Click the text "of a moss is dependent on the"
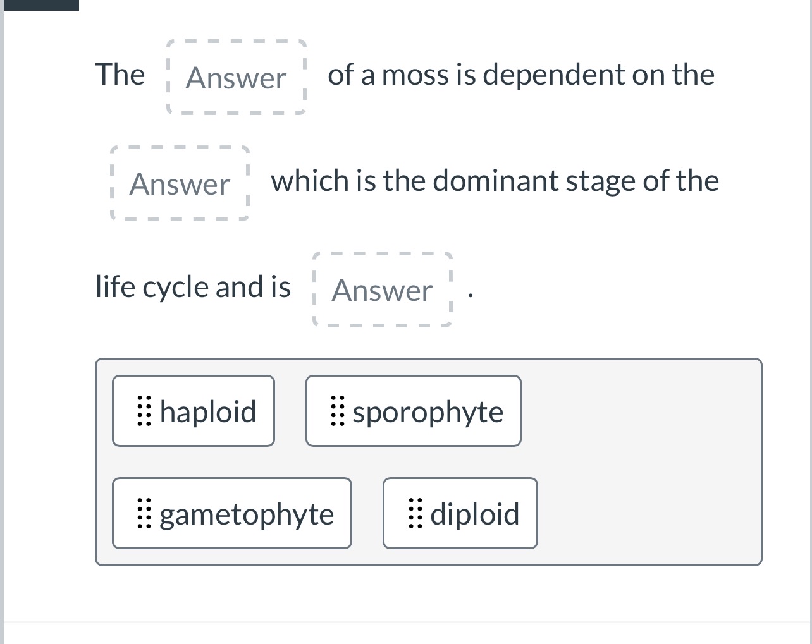This screenshot has height=644, width=812. pyautogui.click(x=521, y=75)
